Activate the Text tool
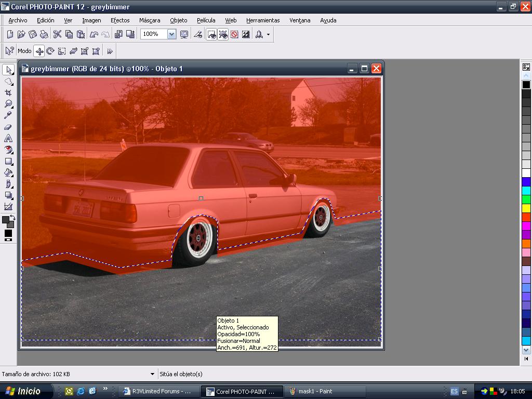Screen dimensions: 532x399 8,138
